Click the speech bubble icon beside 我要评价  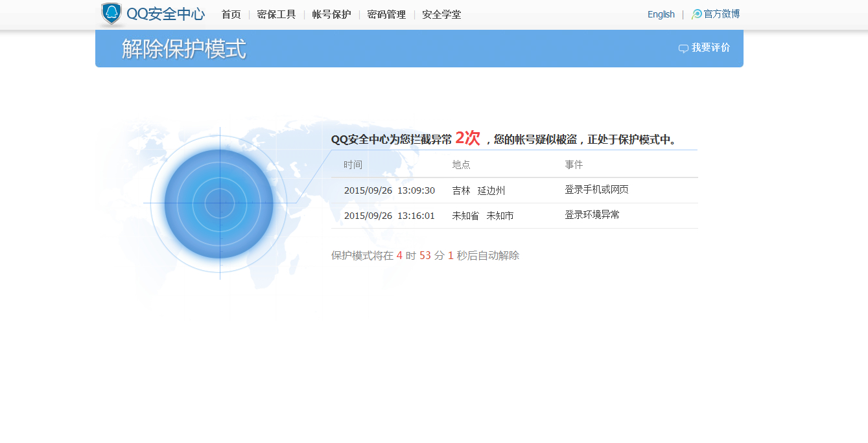tap(683, 49)
